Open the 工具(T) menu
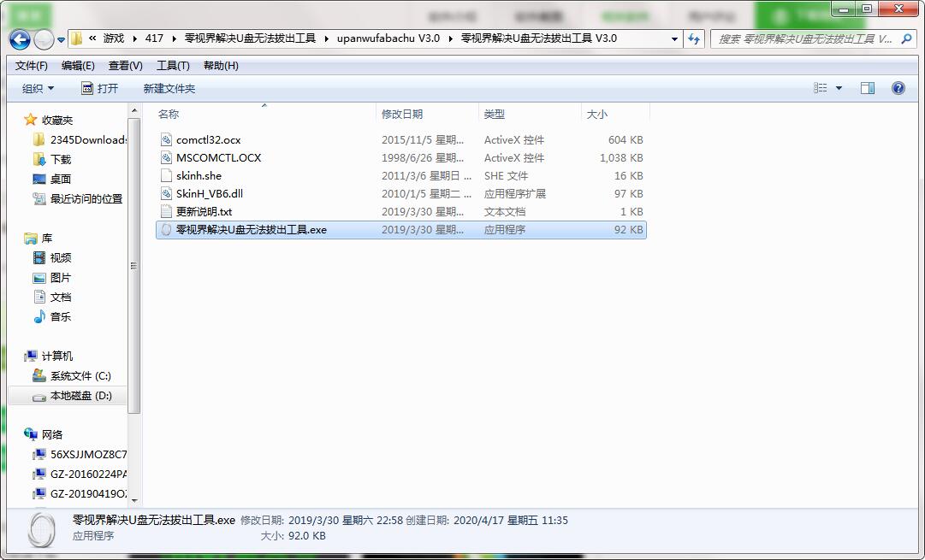 click(x=173, y=66)
